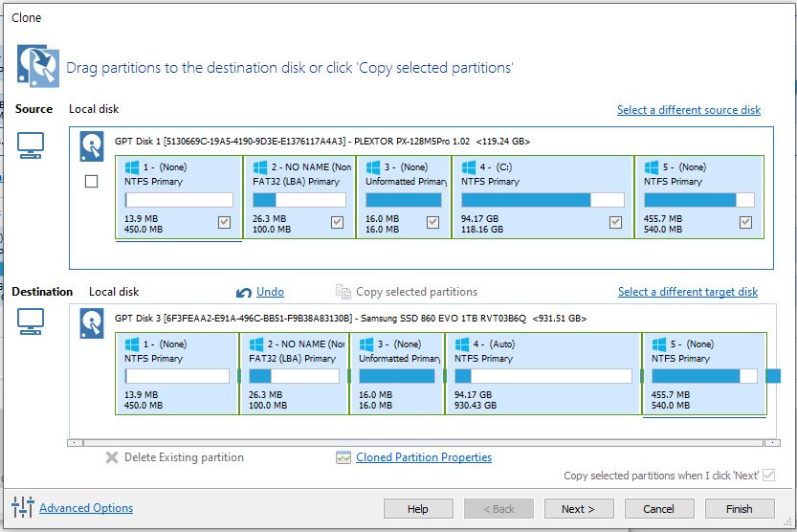Viewport: 797px width, 532px height.
Task: Click the GPT Disk 3 Samsung SSD title text
Action: [351, 318]
